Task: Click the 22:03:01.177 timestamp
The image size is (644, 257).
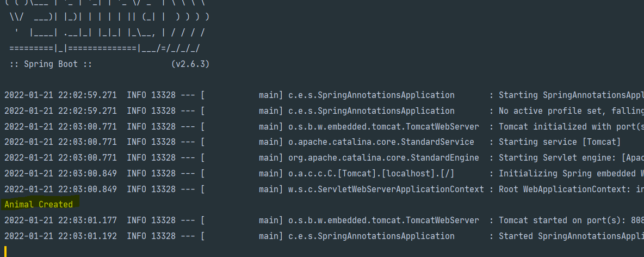Action: pyautogui.click(x=88, y=221)
